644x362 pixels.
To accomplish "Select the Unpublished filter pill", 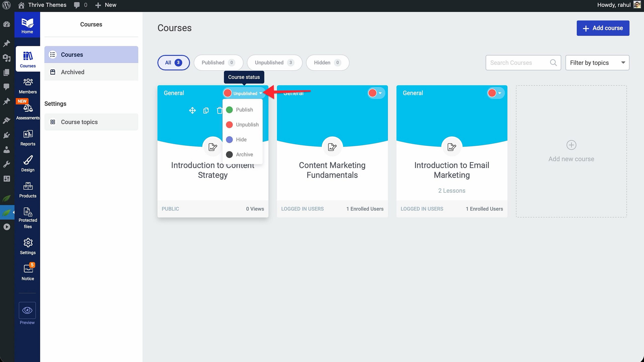I will 274,63.
